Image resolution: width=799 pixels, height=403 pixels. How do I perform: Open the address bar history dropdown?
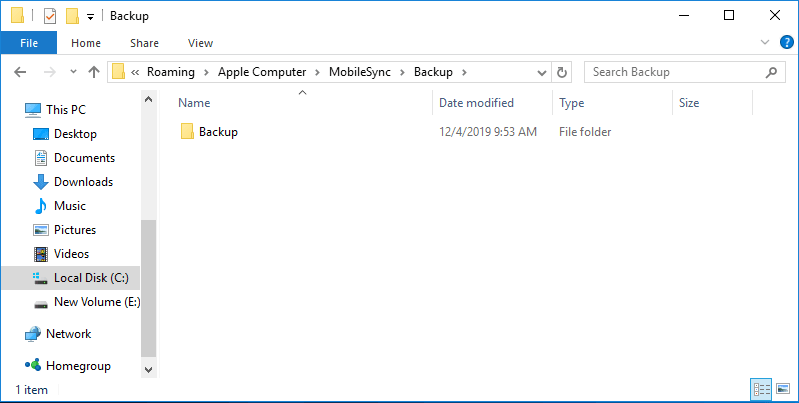[x=541, y=72]
